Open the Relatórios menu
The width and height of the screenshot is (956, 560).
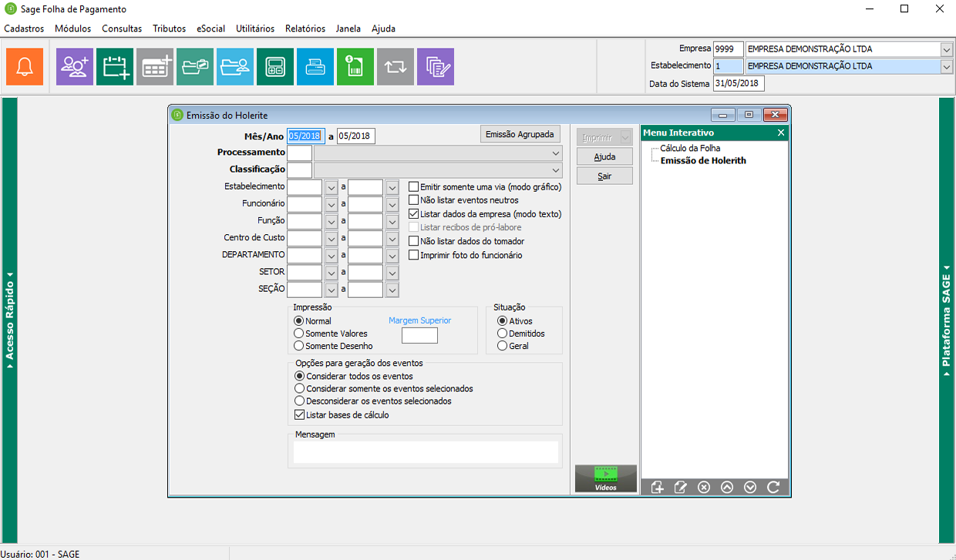click(305, 29)
